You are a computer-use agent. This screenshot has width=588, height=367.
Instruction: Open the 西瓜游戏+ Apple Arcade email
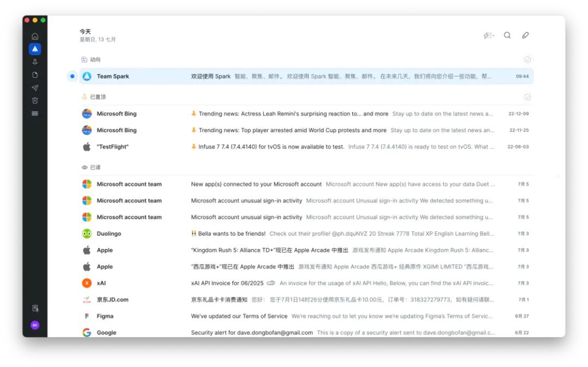point(306,266)
